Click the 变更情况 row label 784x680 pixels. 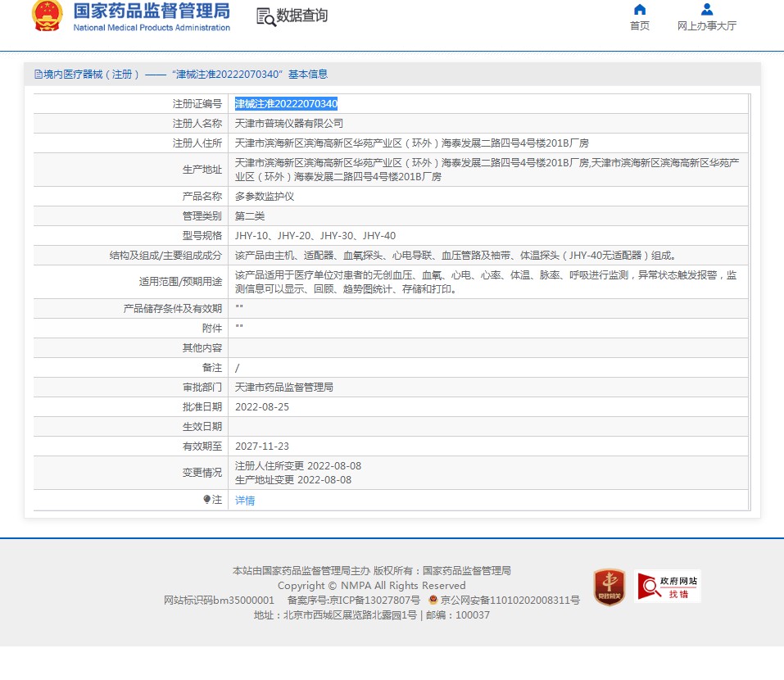202,473
